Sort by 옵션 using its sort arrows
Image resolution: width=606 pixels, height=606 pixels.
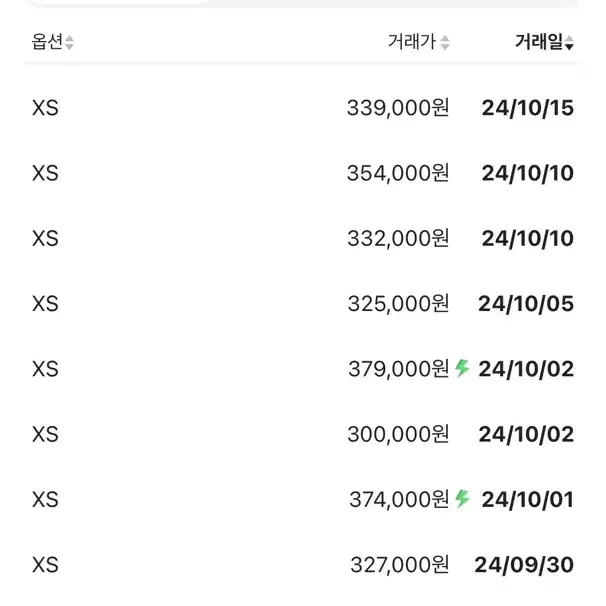click(69, 42)
